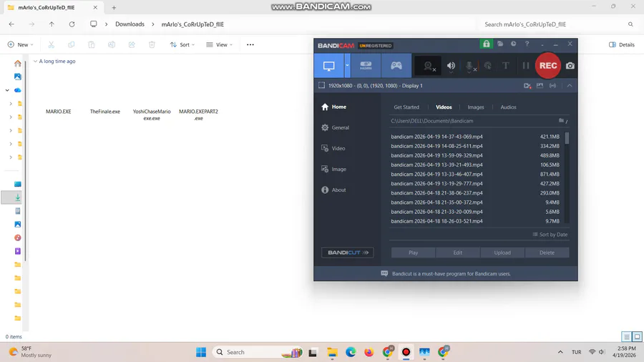Collapse the 'A long time ago' group

tap(35, 61)
